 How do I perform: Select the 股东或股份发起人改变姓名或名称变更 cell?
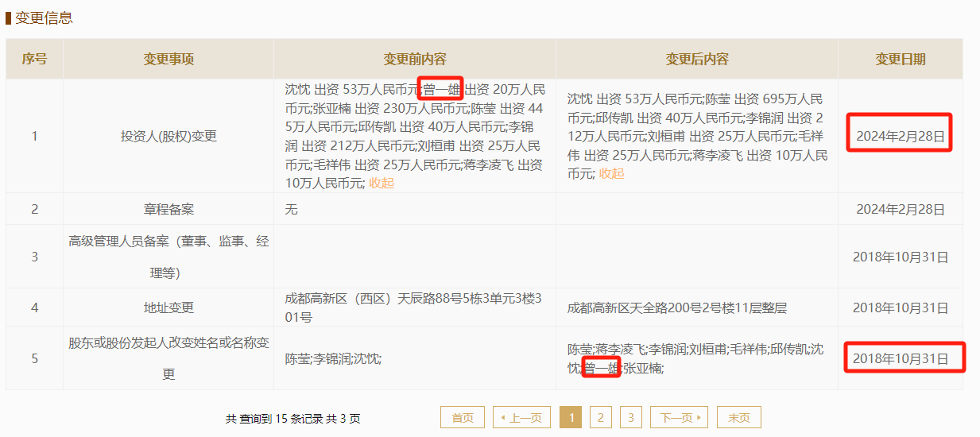168,358
